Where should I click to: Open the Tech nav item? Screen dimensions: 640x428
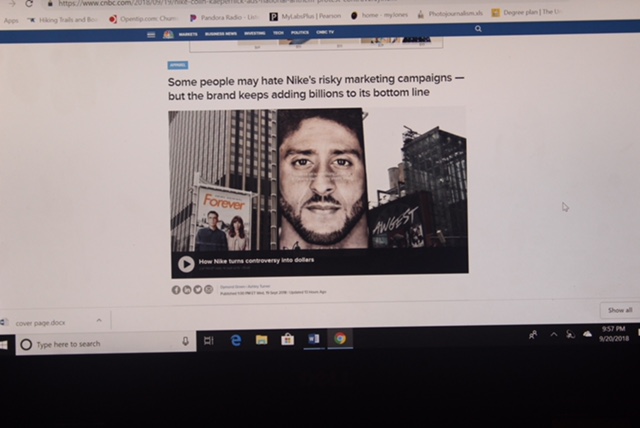click(x=278, y=33)
